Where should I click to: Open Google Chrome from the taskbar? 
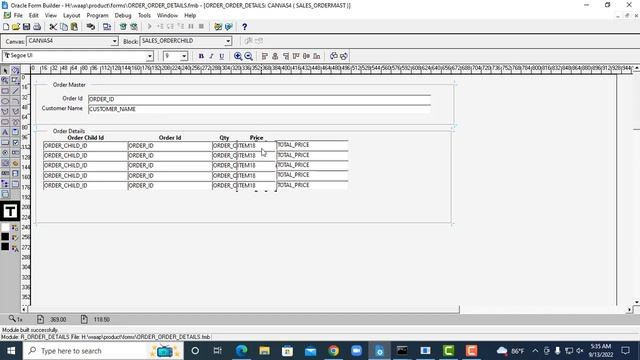333,351
